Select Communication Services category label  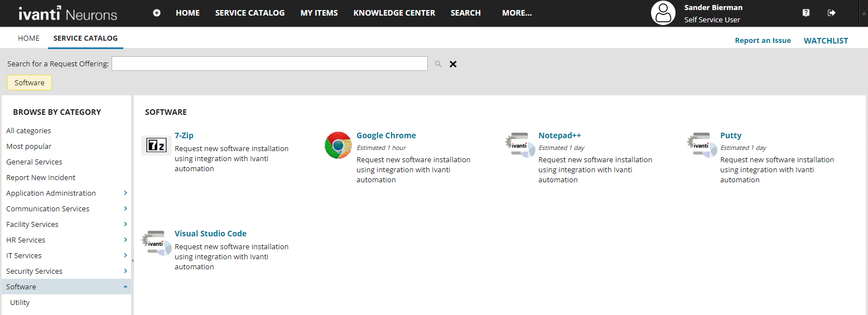(x=47, y=209)
